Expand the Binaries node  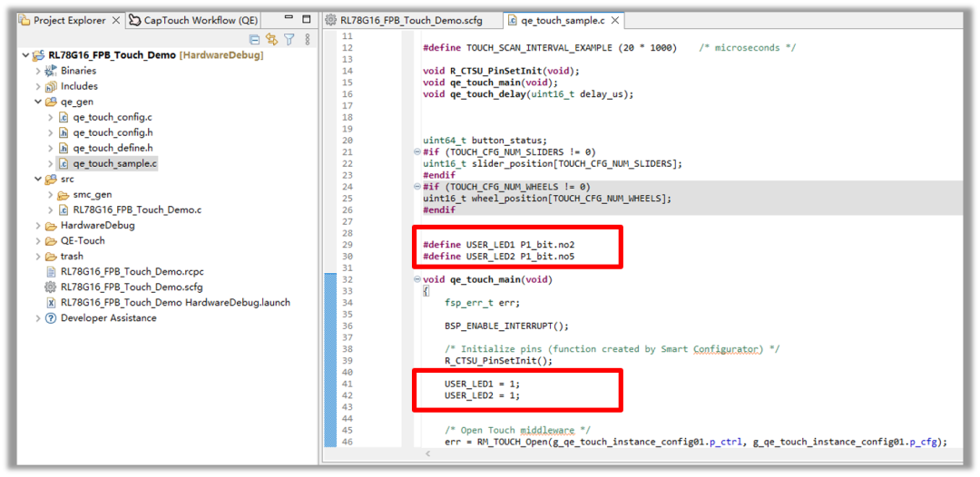click(37, 71)
